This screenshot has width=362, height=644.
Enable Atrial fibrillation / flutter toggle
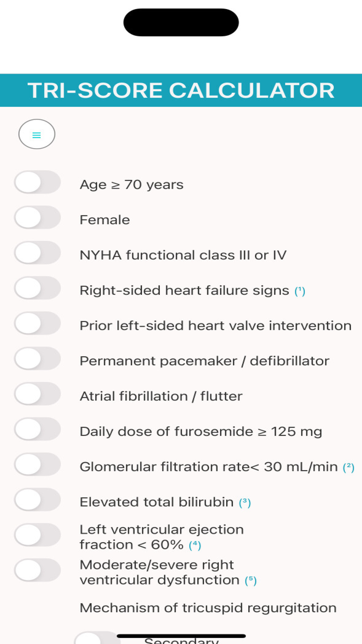tap(37, 394)
